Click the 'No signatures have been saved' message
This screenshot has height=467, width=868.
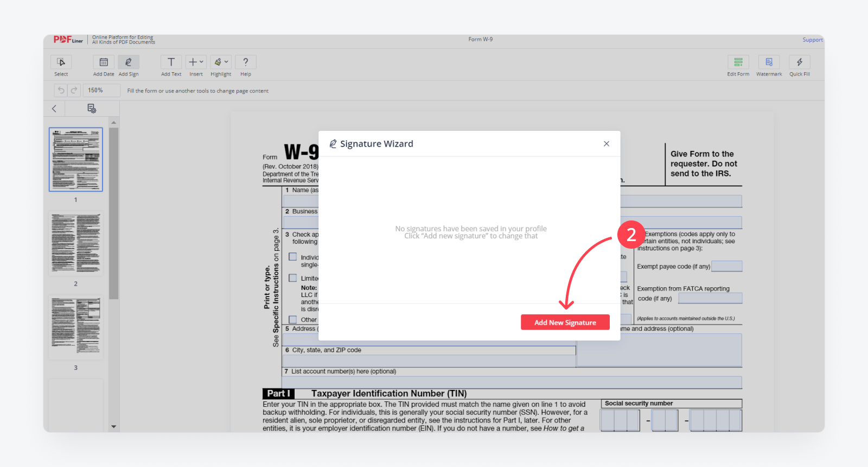(x=471, y=232)
